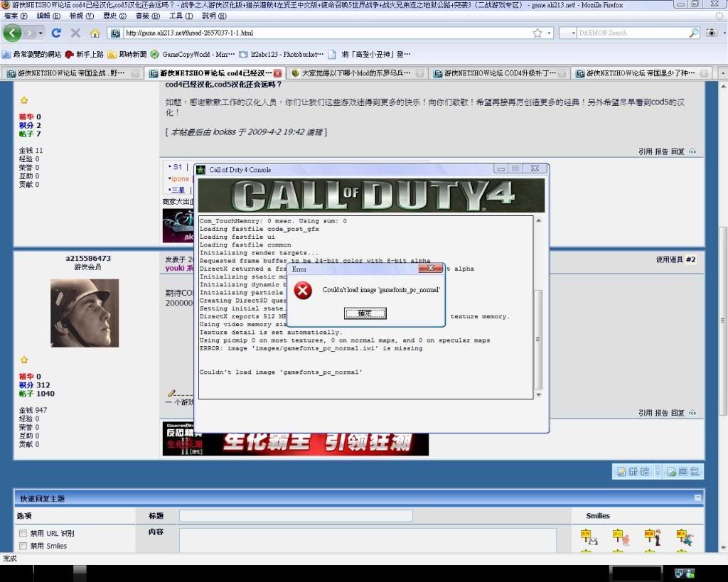Click the Firefox back navigation button

point(13,33)
